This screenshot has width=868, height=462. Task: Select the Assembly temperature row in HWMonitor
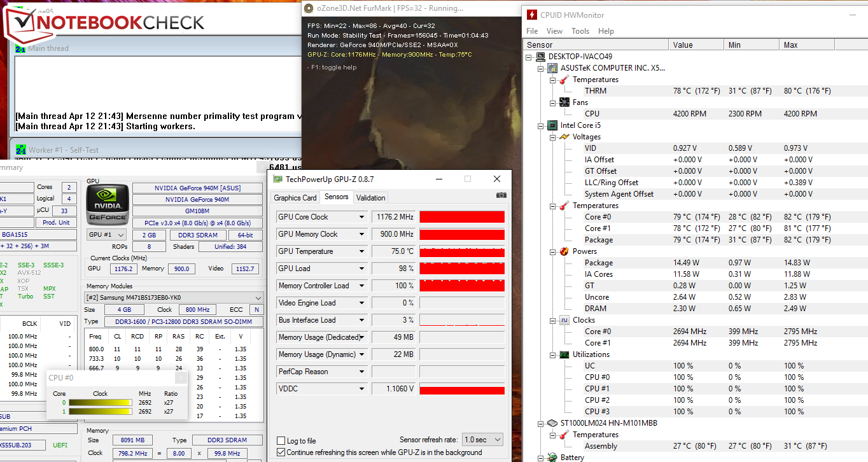pos(695,446)
